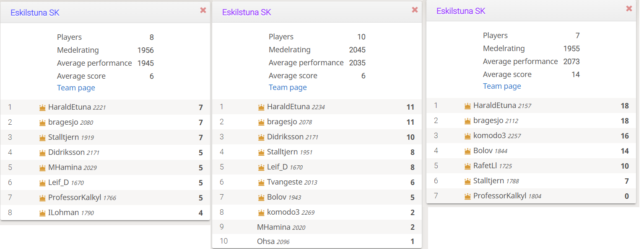The image size is (644, 249).
Task: Click crown icon next to ILohman
Action: [x=42, y=213]
